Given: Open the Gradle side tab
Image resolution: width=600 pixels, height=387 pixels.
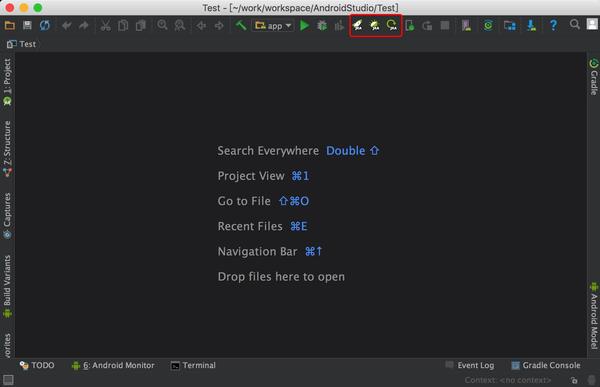Looking at the screenshot, I should click(593, 77).
